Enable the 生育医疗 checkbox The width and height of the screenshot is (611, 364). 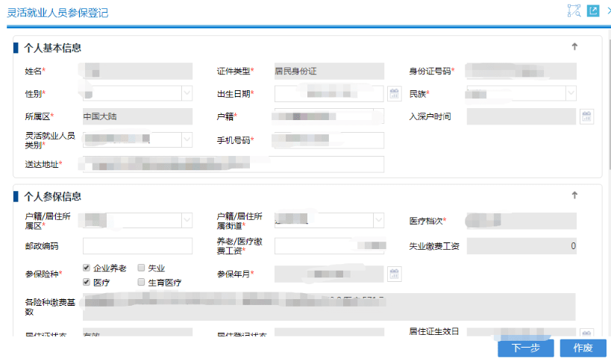coord(141,282)
